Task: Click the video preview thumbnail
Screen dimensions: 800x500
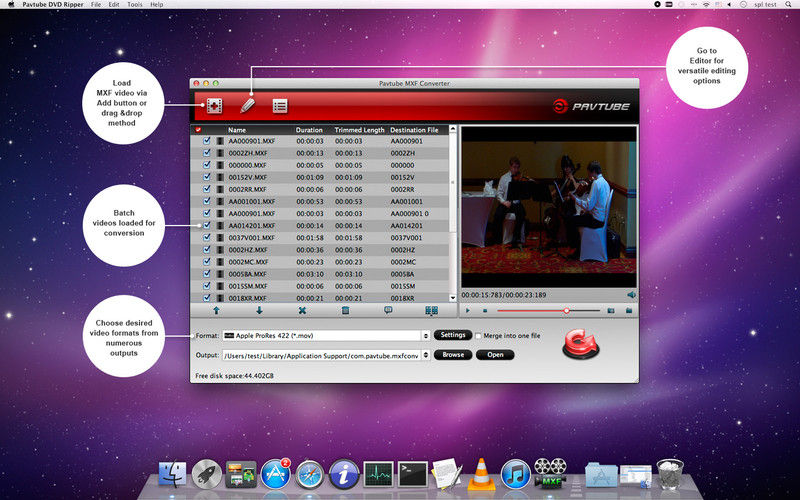Action: click(x=548, y=207)
